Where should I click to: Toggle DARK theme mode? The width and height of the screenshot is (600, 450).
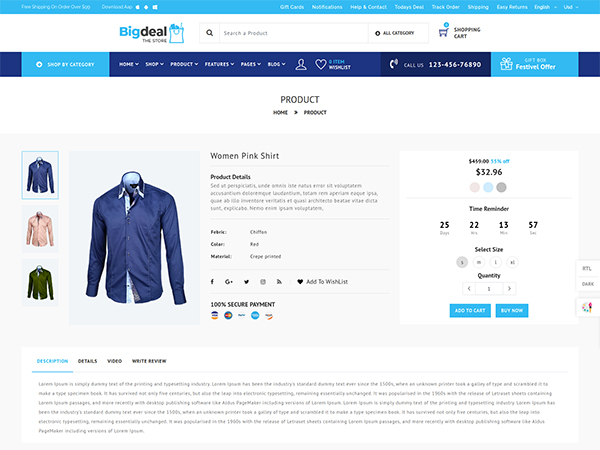[587, 284]
